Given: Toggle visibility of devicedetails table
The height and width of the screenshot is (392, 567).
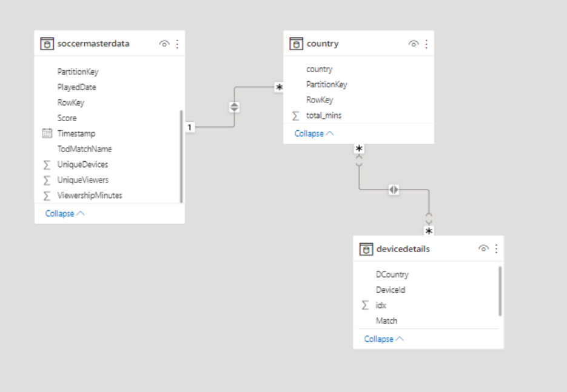Looking at the screenshot, I should pyautogui.click(x=483, y=248).
